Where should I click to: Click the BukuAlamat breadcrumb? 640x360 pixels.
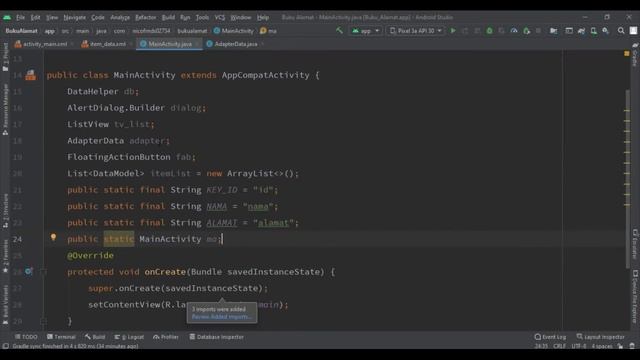coord(22,31)
